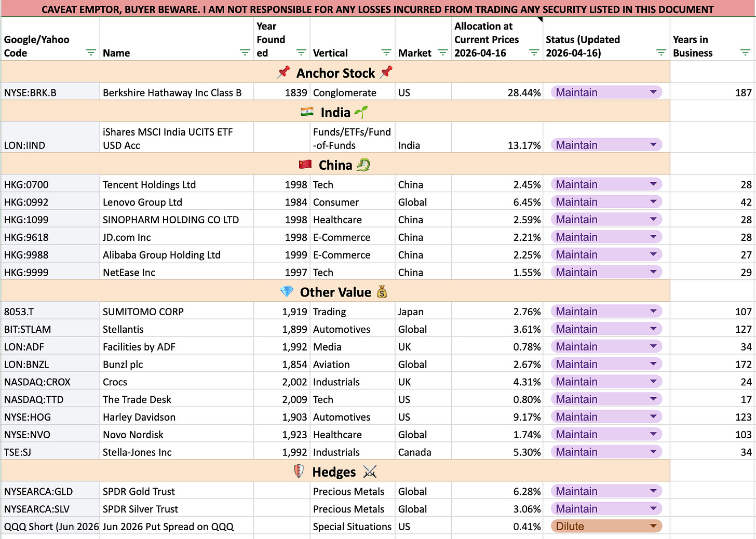Select the 187 years in business cell

712,92
